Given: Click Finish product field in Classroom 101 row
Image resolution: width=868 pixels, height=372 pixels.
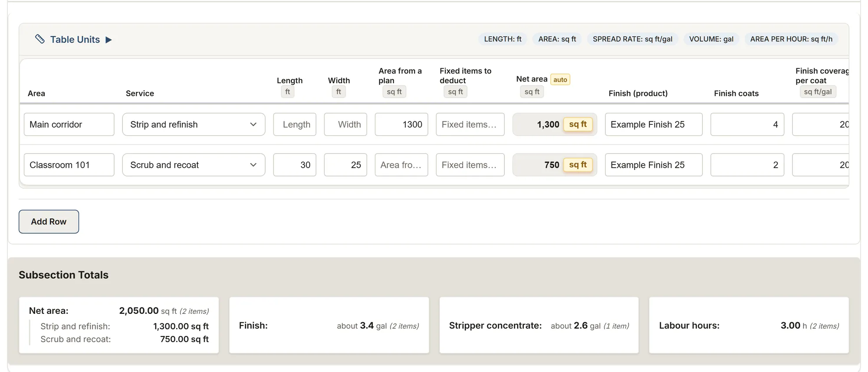Looking at the screenshot, I should (x=654, y=165).
